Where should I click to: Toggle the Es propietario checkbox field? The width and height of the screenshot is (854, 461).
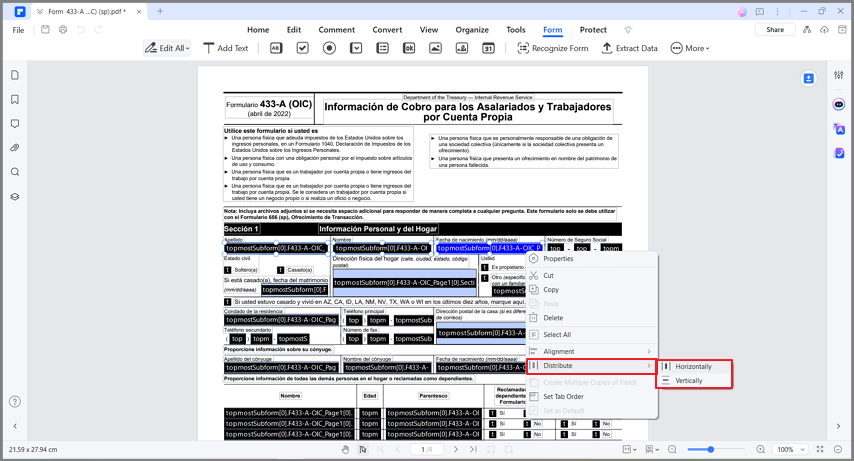click(x=485, y=268)
